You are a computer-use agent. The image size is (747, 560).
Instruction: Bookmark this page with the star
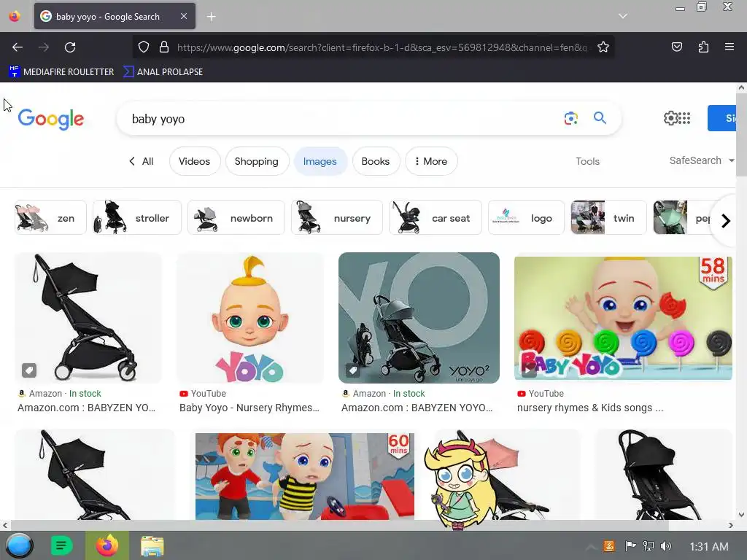click(603, 47)
